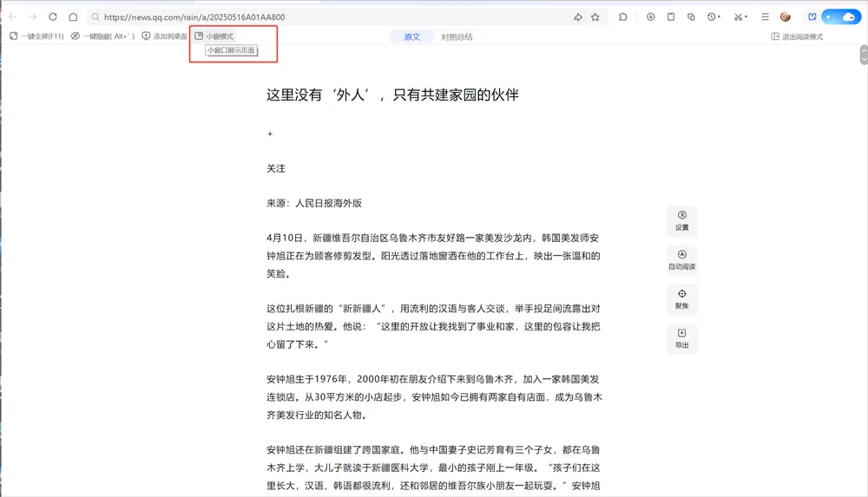This screenshot has height=497, width=868.
Task: Export the article using 导出
Action: pyautogui.click(x=682, y=339)
